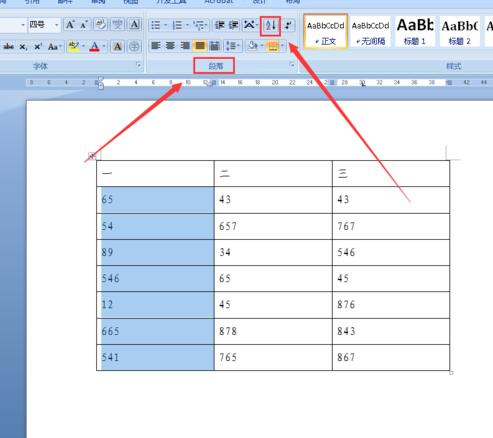Click the cell containing 765
This screenshot has height=438, width=493.
pos(273,358)
